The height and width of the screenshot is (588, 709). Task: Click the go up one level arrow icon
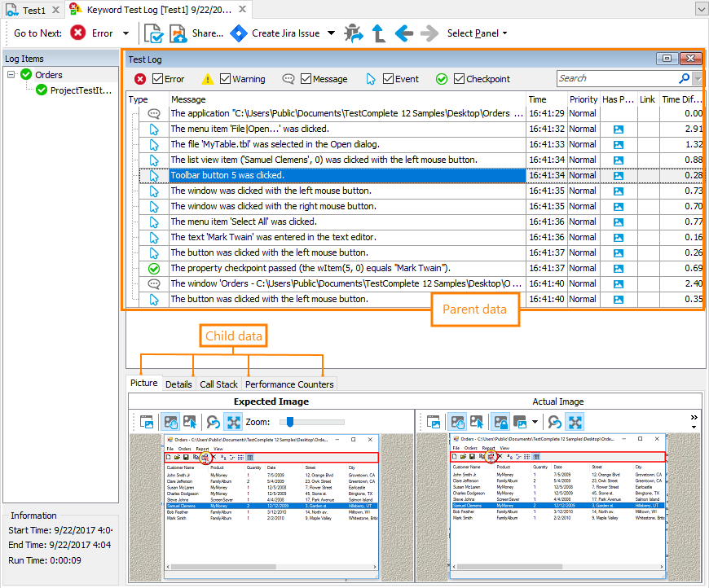click(379, 33)
